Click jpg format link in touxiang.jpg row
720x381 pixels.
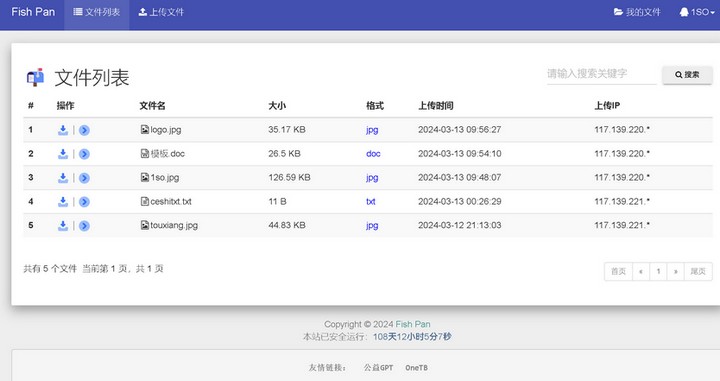click(372, 225)
